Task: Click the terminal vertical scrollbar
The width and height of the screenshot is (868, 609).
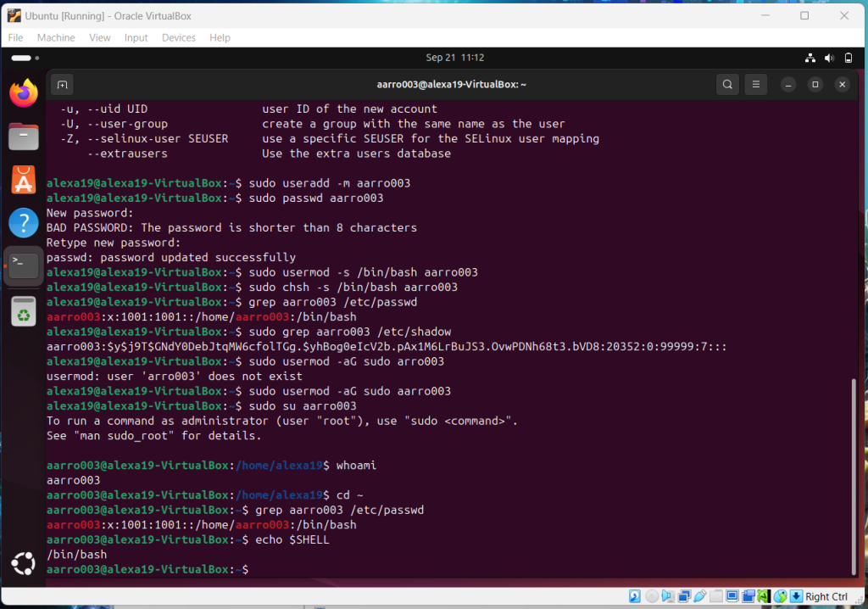Action: (853, 475)
